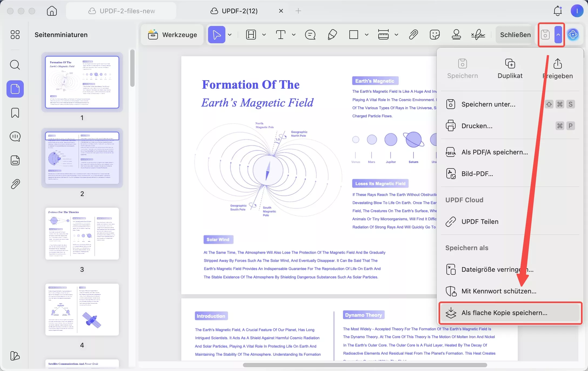Select the pencil drawing tool
Image resolution: width=588 pixels, height=371 pixels.
pos(332,35)
